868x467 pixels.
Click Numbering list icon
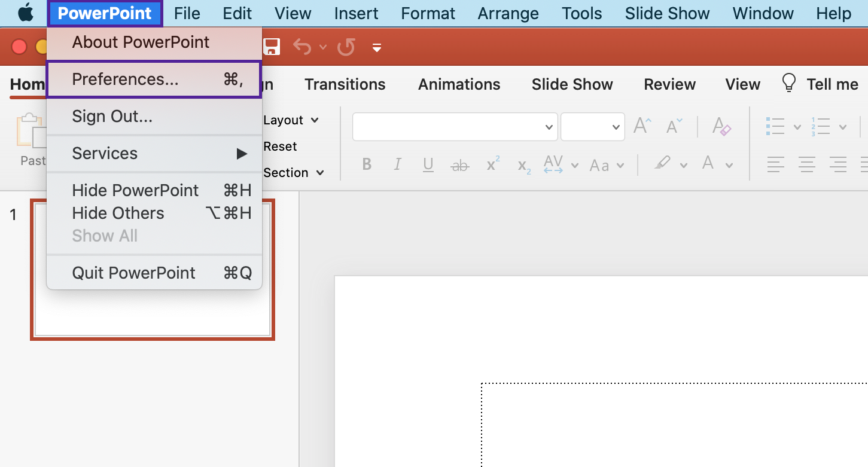tap(821, 126)
